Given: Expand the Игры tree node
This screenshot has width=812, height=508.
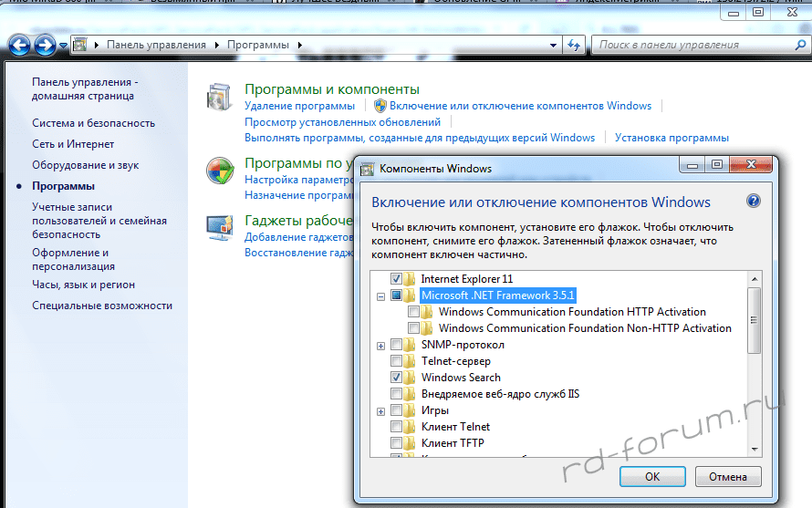Looking at the screenshot, I should click(380, 411).
